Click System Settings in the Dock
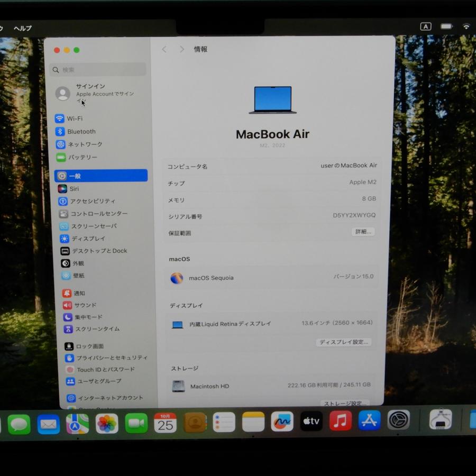Viewport: 476px width, 476px height. [399, 420]
